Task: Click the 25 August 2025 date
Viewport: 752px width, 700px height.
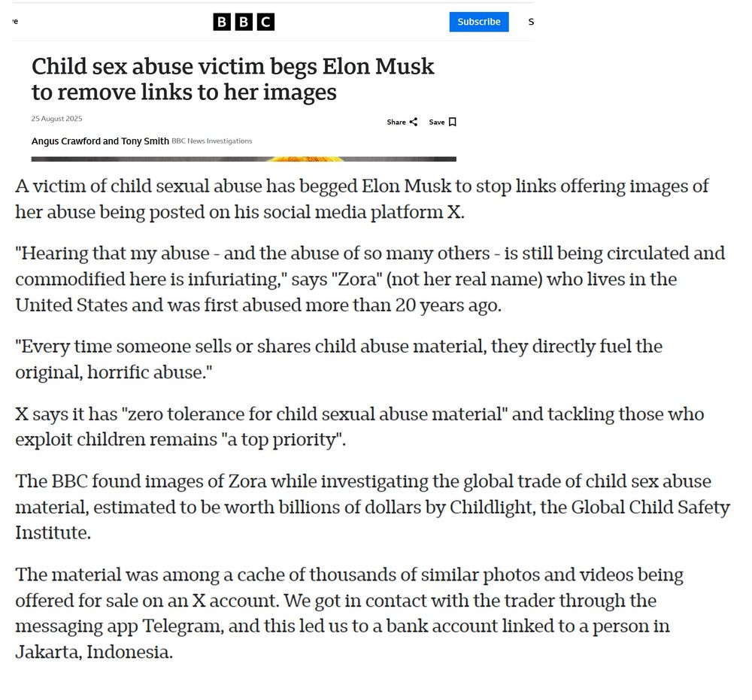Action: click(56, 119)
